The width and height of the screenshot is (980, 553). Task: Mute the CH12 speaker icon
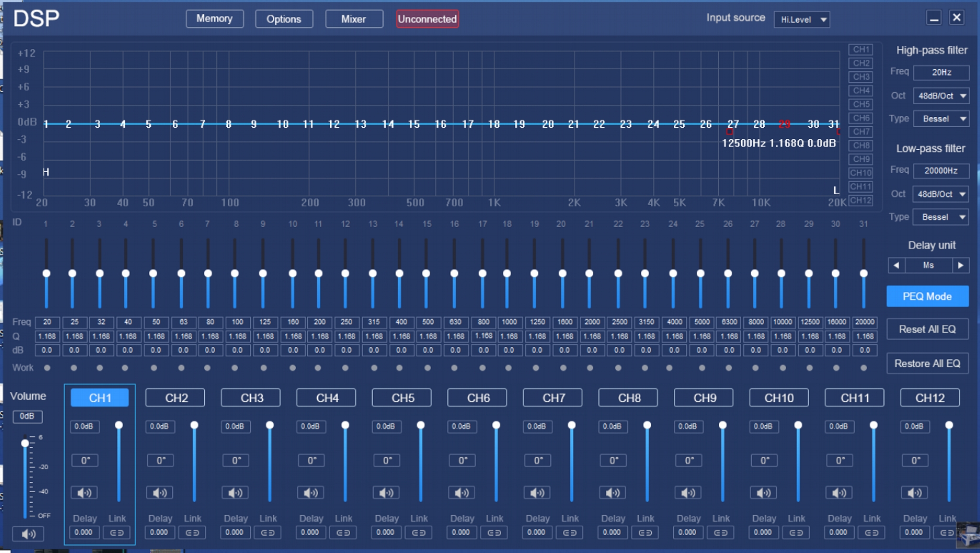914,493
